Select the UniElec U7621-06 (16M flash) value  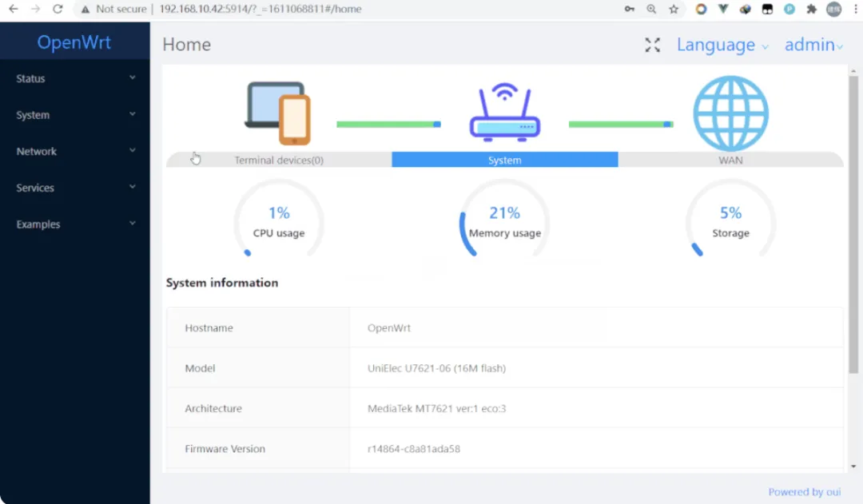436,368
